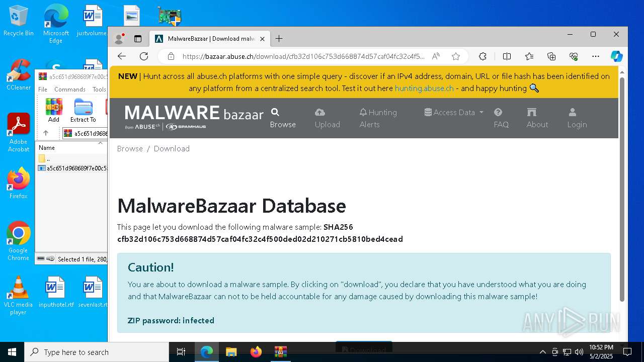
Task: Open Edge profile icon
Action: (x=119, y=39)
